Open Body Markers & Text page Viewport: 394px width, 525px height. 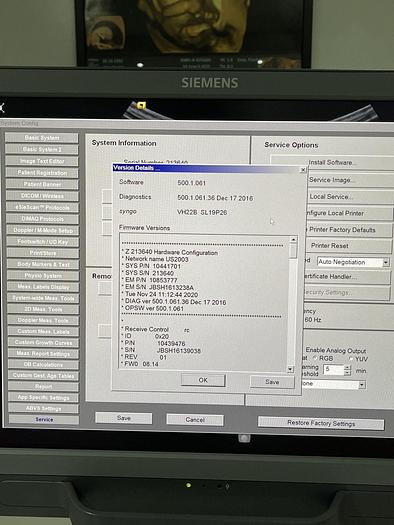click(x=43, y=264)
